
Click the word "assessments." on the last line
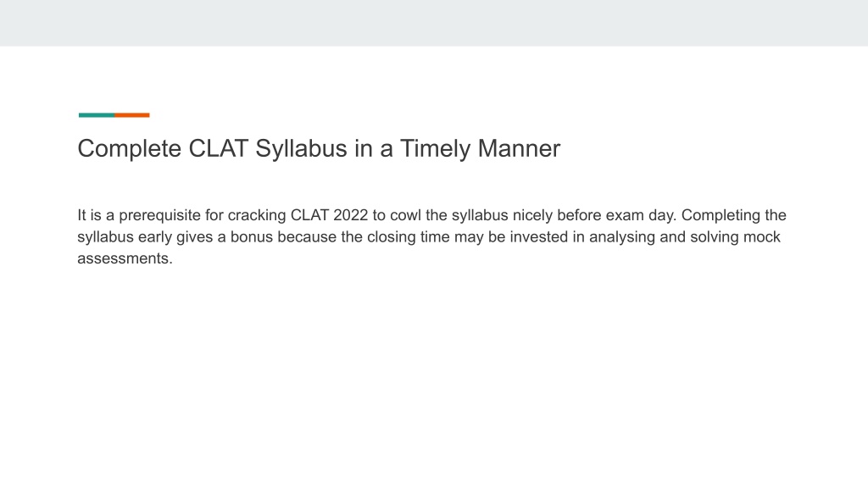[125, 258]
